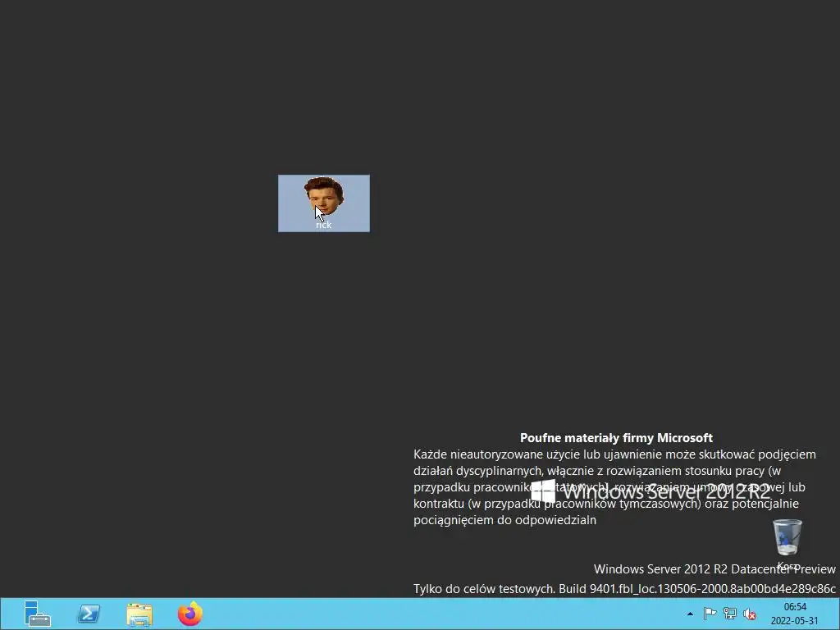Launch Firefox from the taskbar
This screenshot has width=840, height=630.
[x=190, y=614]
